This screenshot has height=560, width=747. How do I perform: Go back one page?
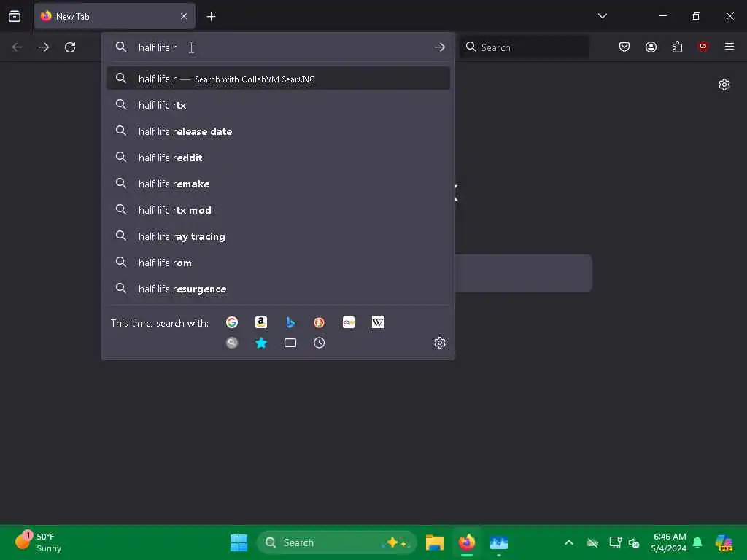pos(18,47)
